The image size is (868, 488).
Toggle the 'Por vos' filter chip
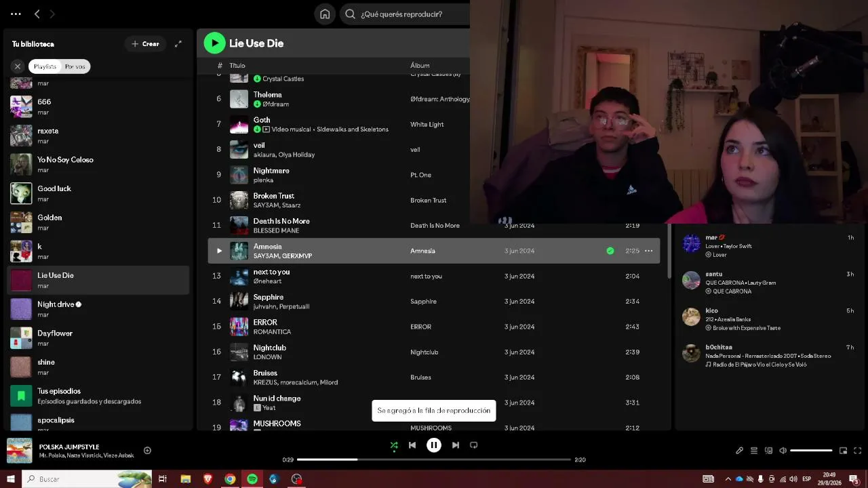pos(75,66)
